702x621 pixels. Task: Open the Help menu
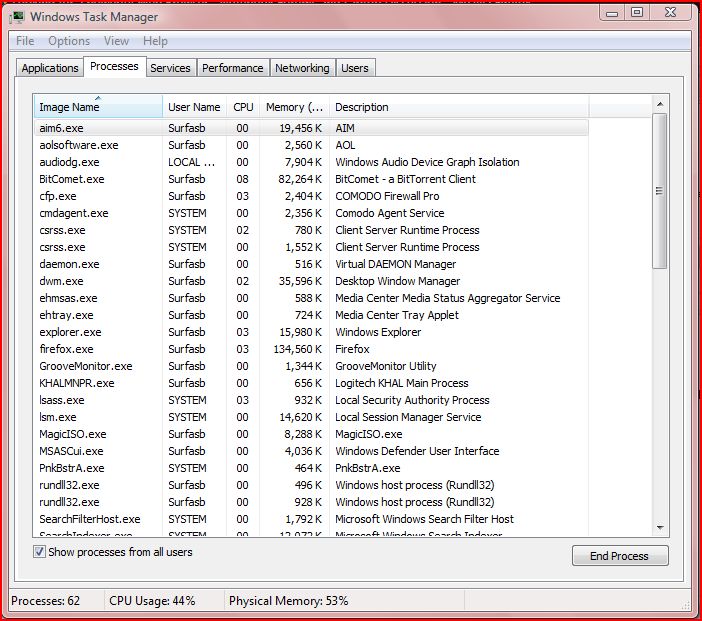point(155,41)
